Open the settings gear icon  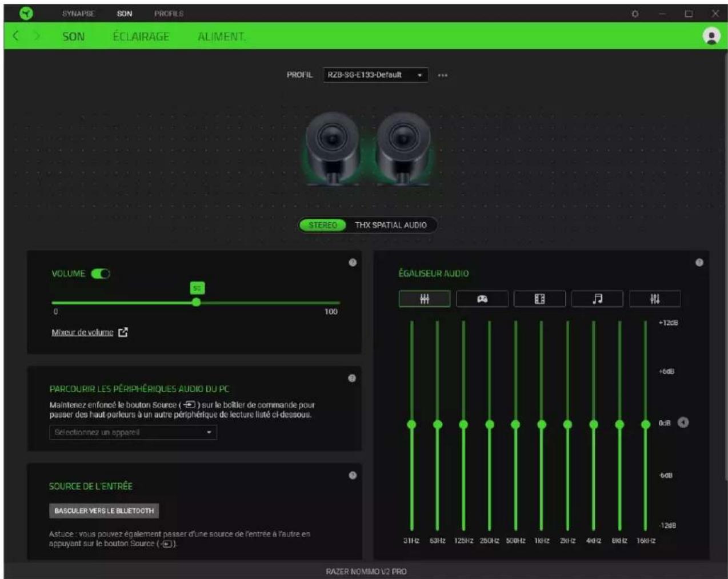635,14
